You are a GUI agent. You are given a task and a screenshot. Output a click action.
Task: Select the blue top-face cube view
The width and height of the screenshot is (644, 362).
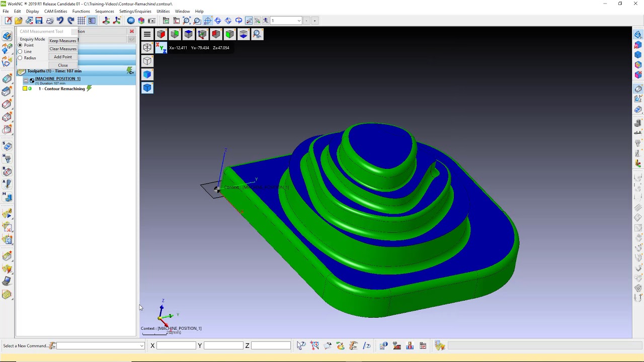click(188, 34)
